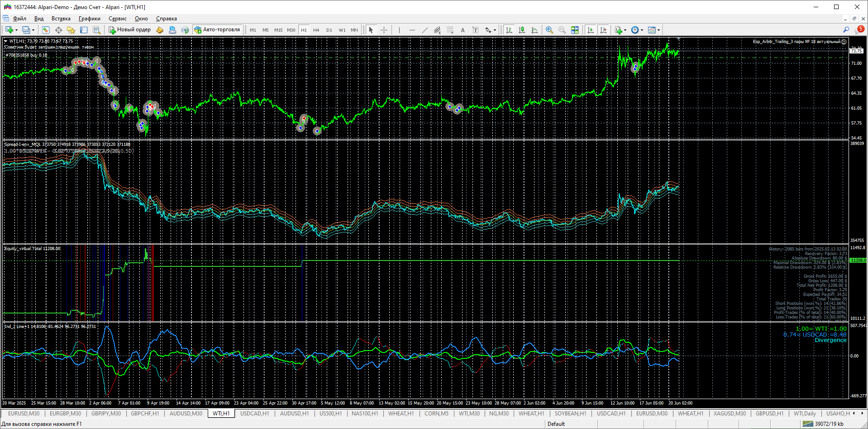Click the Default profile in status bar

tap(556, 424)
